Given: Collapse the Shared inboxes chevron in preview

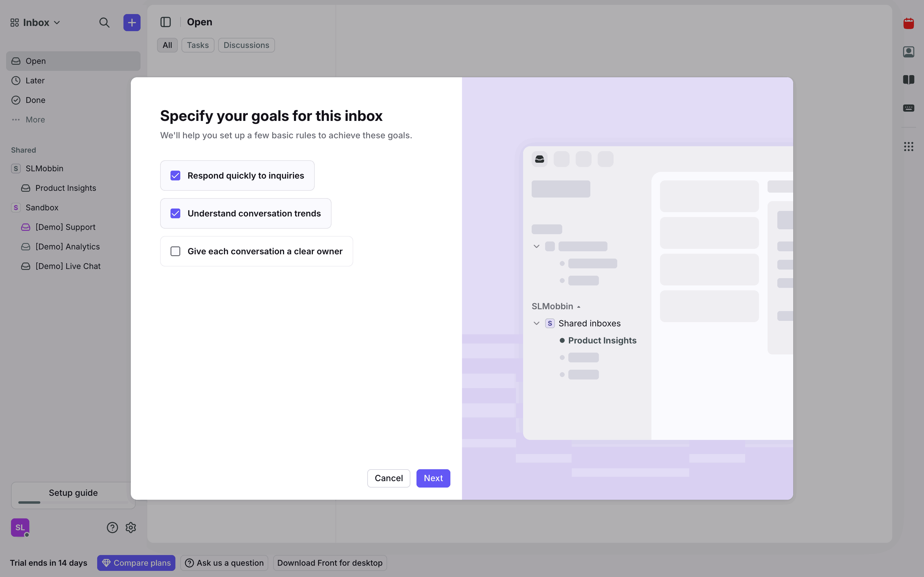Looking at the screenshot, I should pyautogui.click(x=536, y=323).
